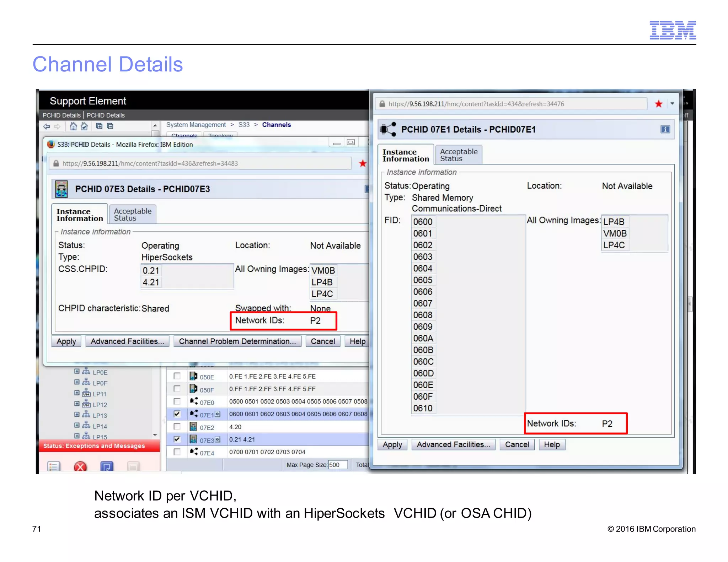This screenshot has width=728, height=562.
Task: Open Acceptable Status tab in PCHID 07E1
Action: pyautogui.click(x=459, y=155)
